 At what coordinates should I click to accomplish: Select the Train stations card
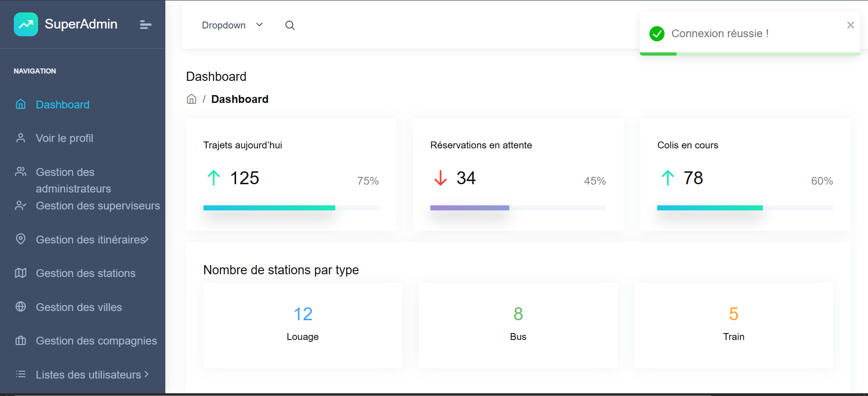(733, 326)
